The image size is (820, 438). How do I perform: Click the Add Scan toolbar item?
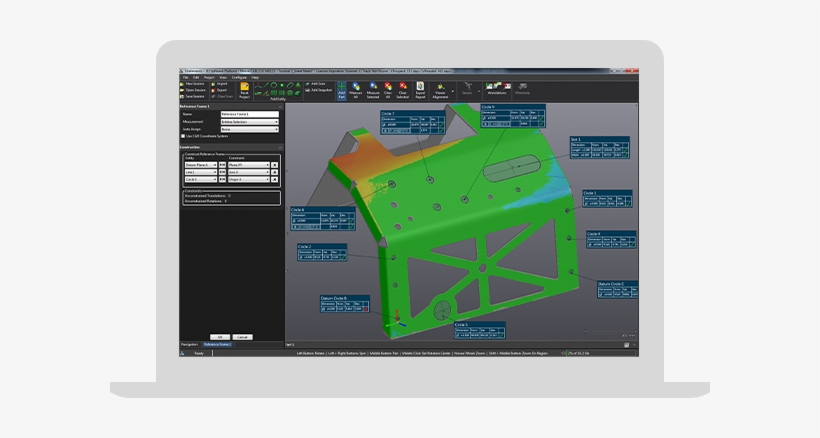tap(314, 84)
